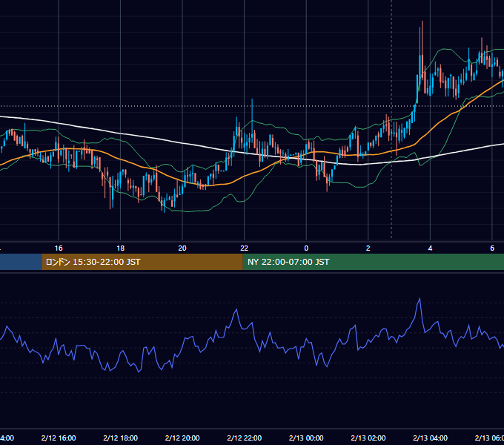Image resolution: width=504 pixels, height=445 pixels.
Task: Click hour label 16 on upper chart axis
Action: coord(59,248)
